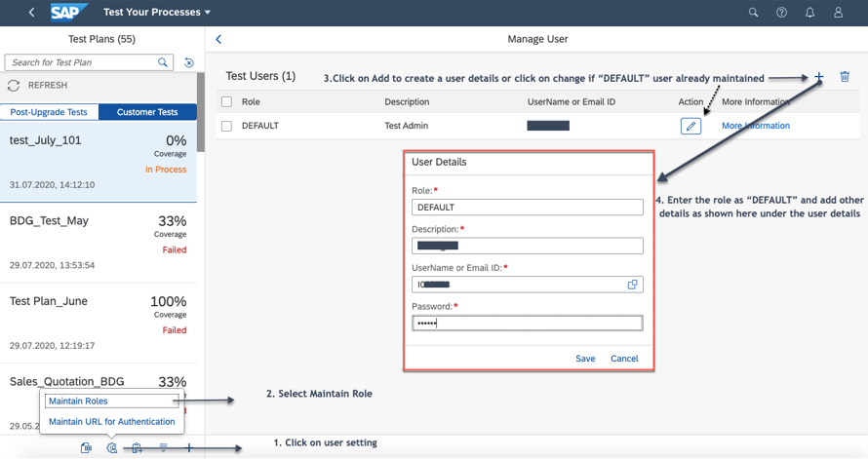Click Save in User Details dialog
The height and width of the screenshot is (459, 868).
[585, 359]
